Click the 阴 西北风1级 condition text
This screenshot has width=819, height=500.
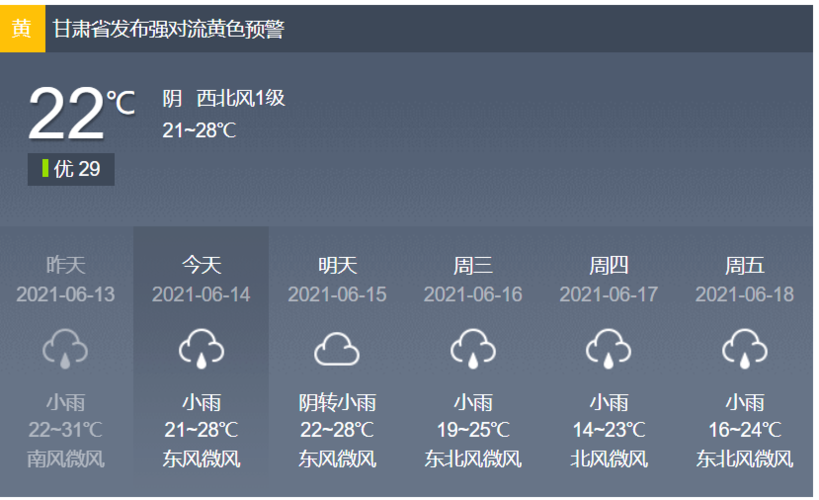click(224, 98)
